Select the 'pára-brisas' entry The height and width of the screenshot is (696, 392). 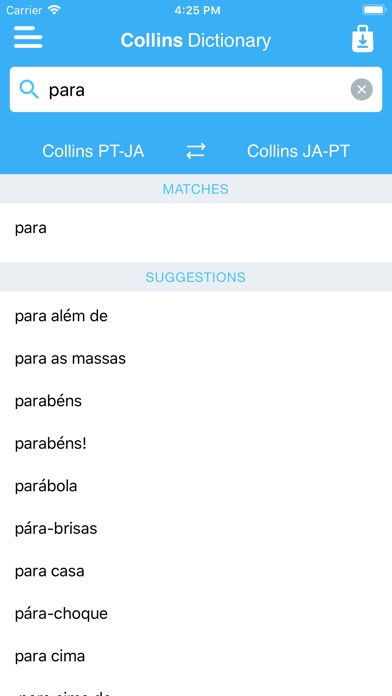[196, 529]
